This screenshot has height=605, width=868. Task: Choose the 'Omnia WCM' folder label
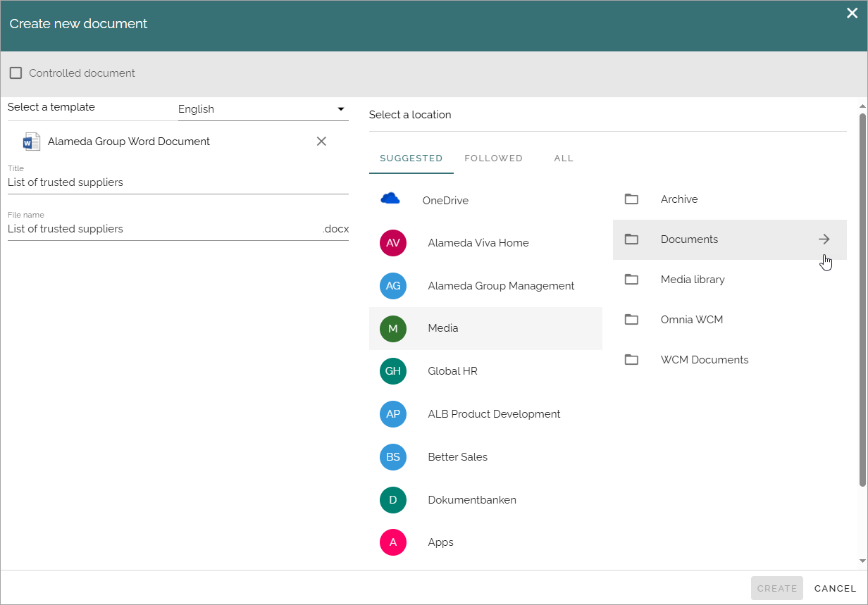[692, 320]
